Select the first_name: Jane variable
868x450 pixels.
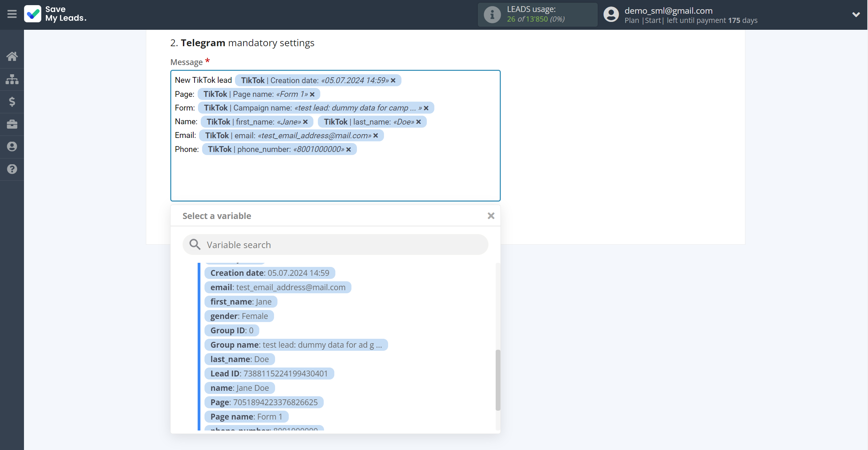pos(241,302)
